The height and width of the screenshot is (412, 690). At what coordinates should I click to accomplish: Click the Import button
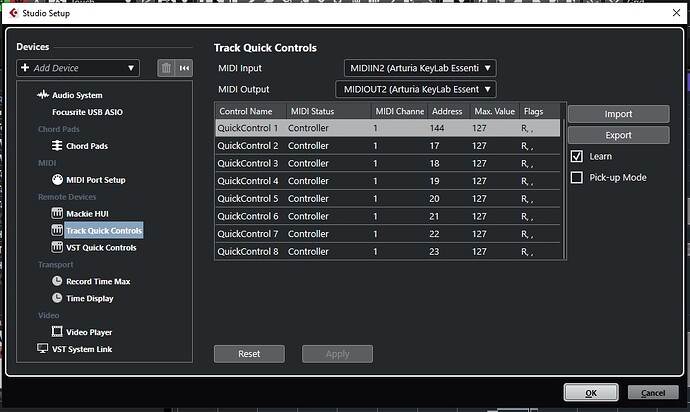618,114
